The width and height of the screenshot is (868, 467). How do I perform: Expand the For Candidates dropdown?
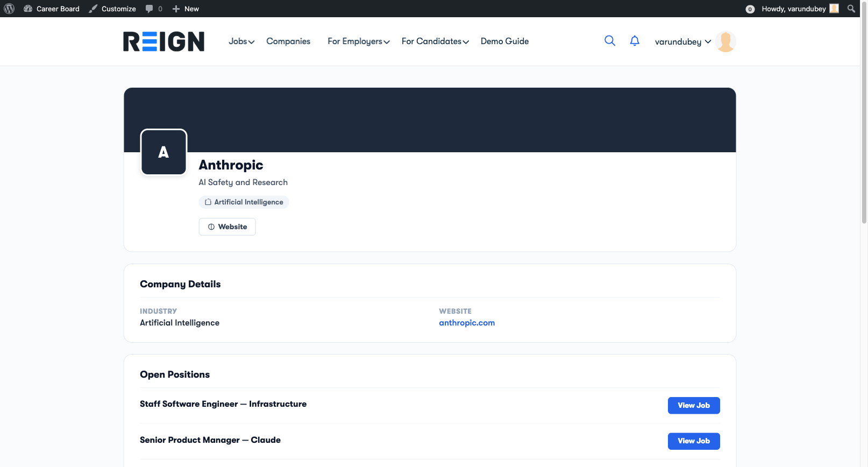tap(435, 41)
